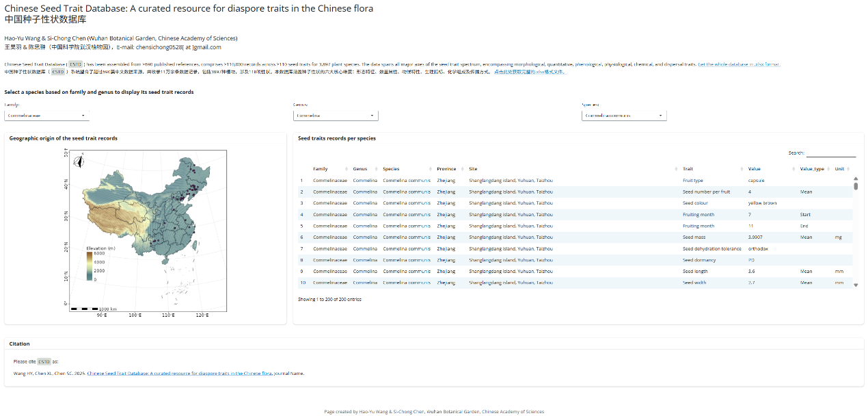This screenshot has width=868, height=416.
Task: Select the Seed mass row in table
Action: pyautogui.click(x=574, y=237)
